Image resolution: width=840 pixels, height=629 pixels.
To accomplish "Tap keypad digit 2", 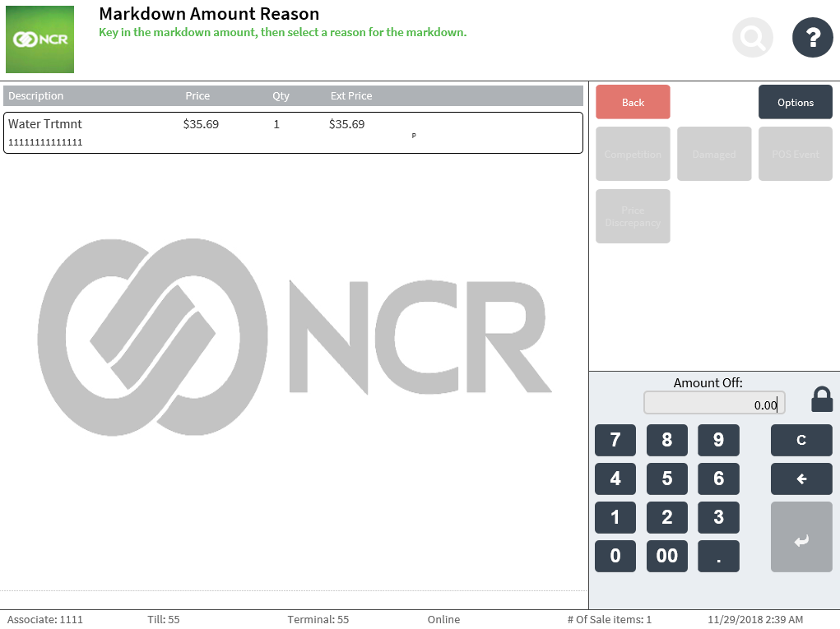I will coord(667,517).
